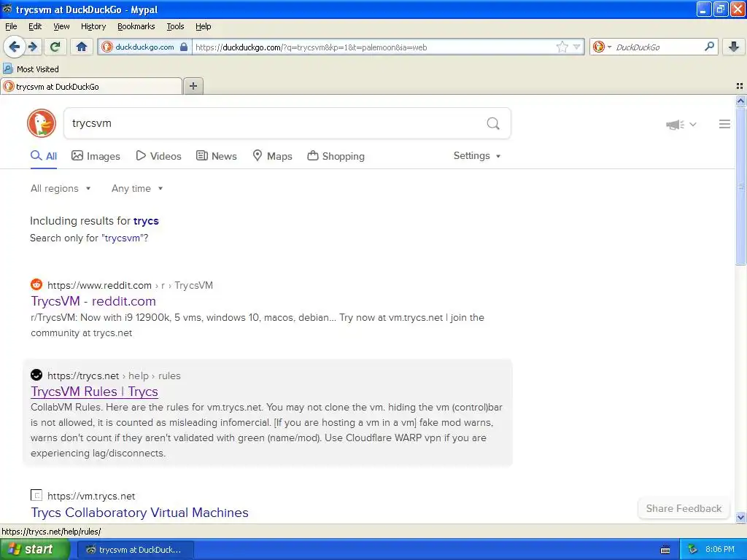Click the padlock site identity icon
Viewport: 747px width, 560px height.
coord(184,47)
